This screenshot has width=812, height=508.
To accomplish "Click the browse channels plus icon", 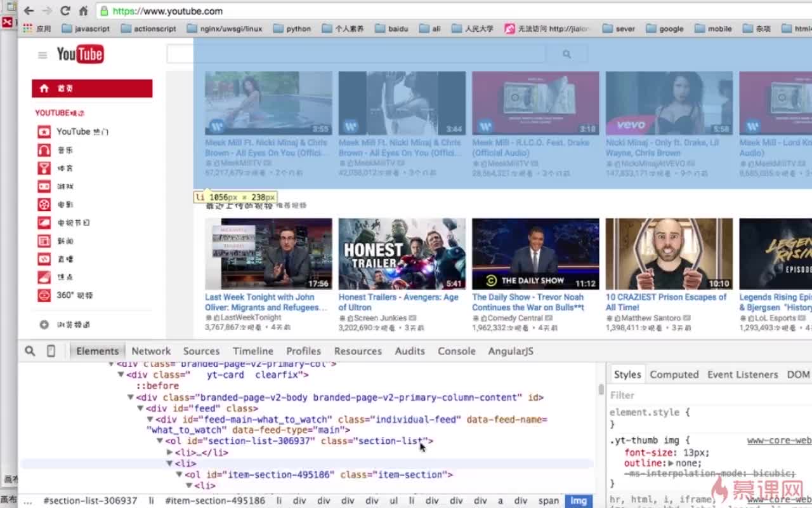I will pyautogui.click(x=44, y=324).
